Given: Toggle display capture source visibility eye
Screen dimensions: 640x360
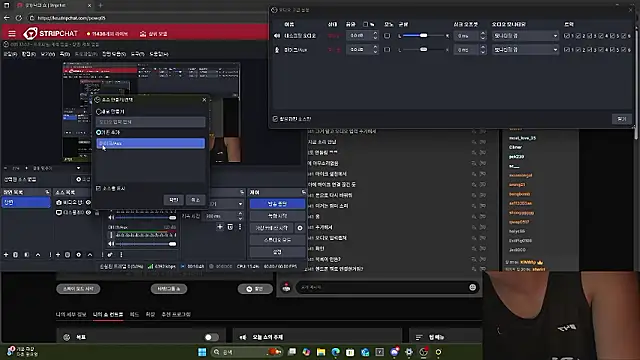Looking at the screenshot, I should tap(89, 212).
